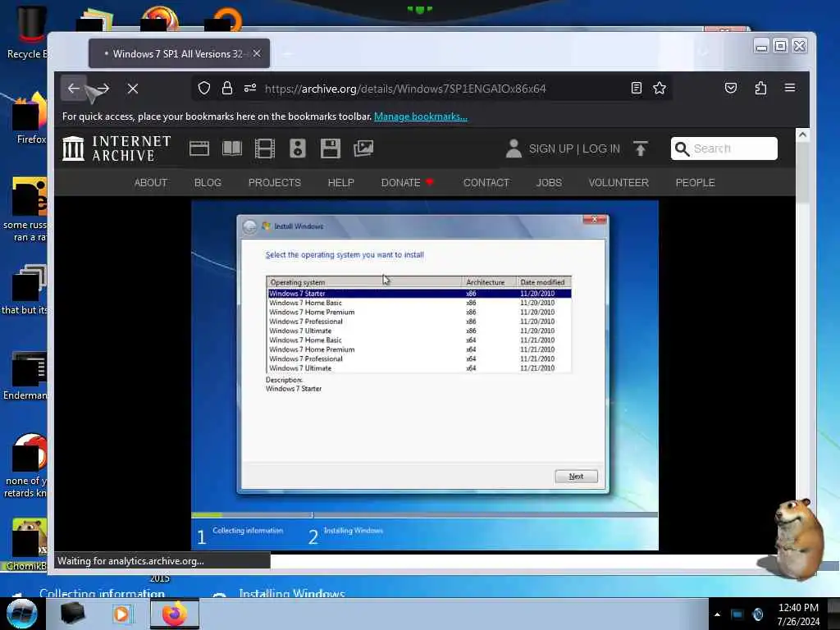
Task: Select Windows 7 Home Premium x86 row
Action: point(419,313)
